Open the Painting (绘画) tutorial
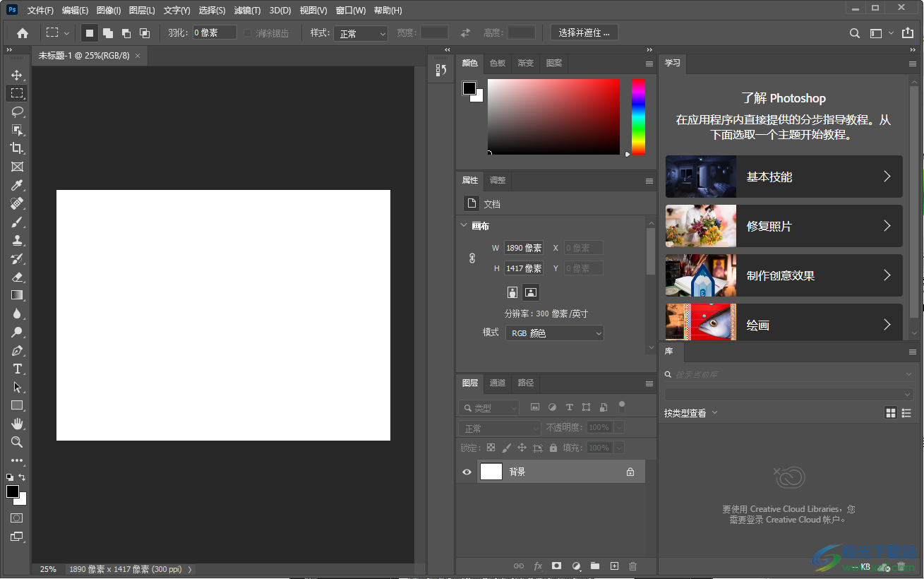 click(x=784, y=322)
